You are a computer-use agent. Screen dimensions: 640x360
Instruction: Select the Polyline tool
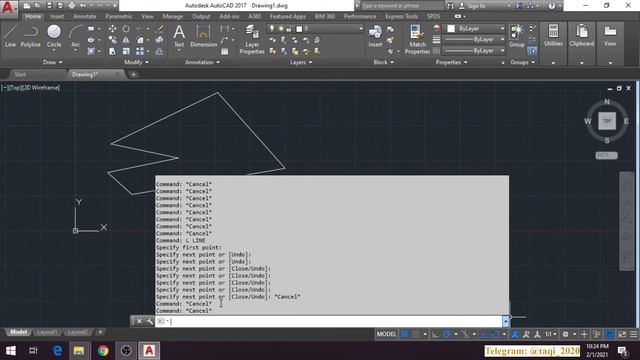pos(31,36)
